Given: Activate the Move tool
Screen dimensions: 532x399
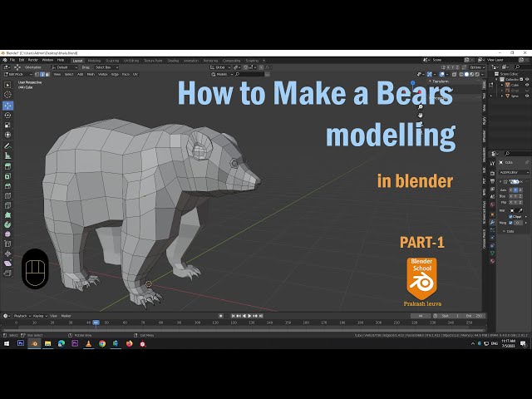Looking at the screenshot, I should 7,106.
